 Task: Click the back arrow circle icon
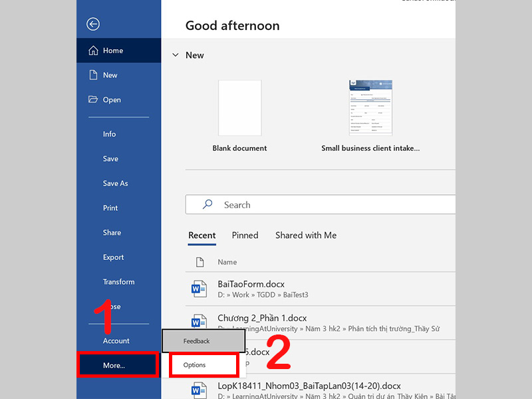tap(93, 24)
